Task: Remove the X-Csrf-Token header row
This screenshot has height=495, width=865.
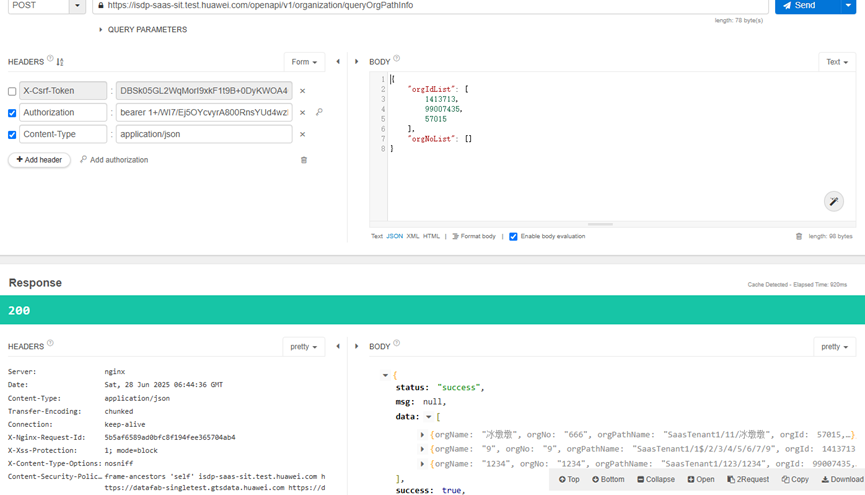Action: click(x=302, y=91)
